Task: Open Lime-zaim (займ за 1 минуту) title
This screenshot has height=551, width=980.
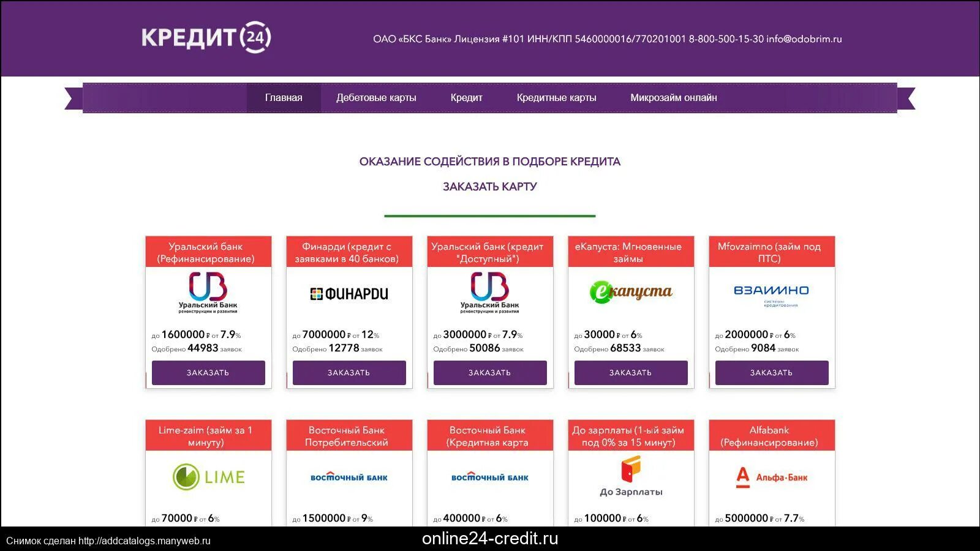Action: point(206,437)
